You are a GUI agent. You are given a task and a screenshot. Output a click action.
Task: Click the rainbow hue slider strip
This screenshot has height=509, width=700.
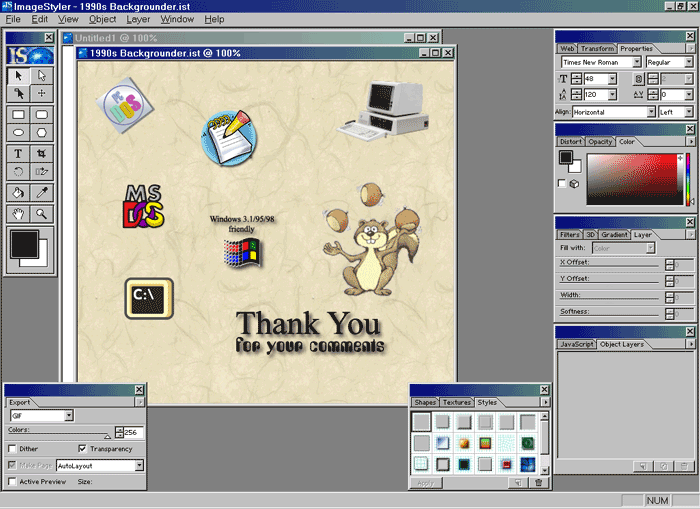pyautogui.click(x=688, y=179)
